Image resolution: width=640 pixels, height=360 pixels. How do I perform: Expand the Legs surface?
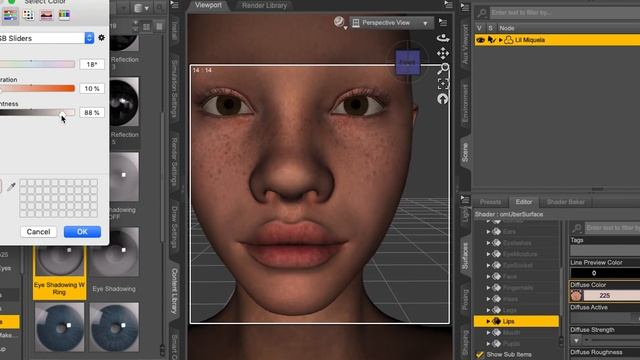click(488, 310)
